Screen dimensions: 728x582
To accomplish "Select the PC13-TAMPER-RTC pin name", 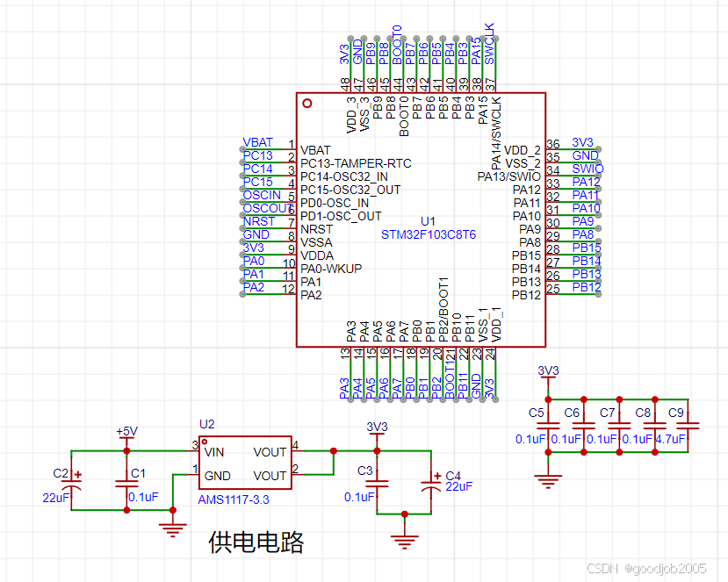I will click(x=356, y=163).
